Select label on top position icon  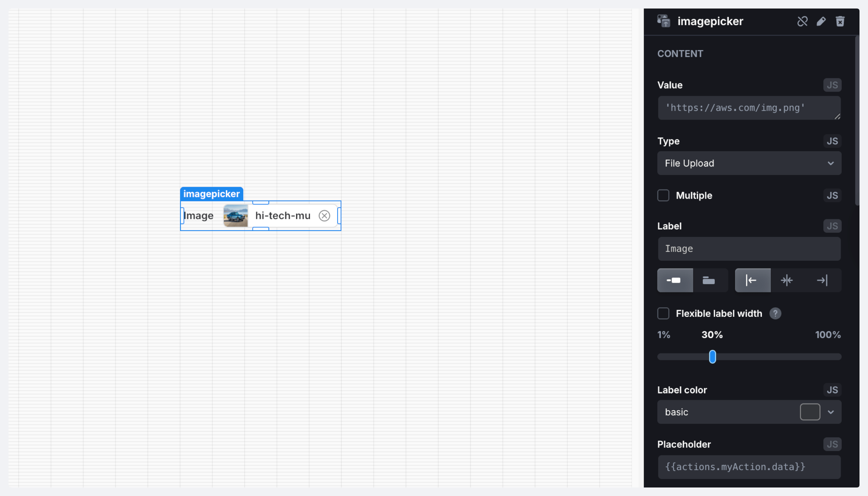click(709, 280)
